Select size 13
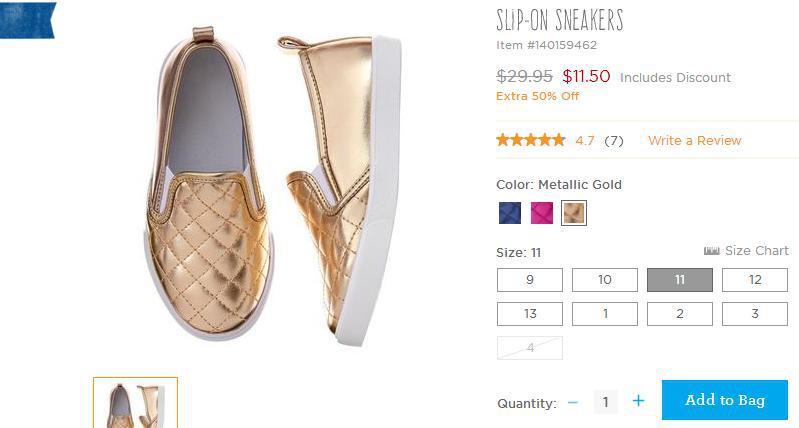The image size is (799, 428). [530, 314]
